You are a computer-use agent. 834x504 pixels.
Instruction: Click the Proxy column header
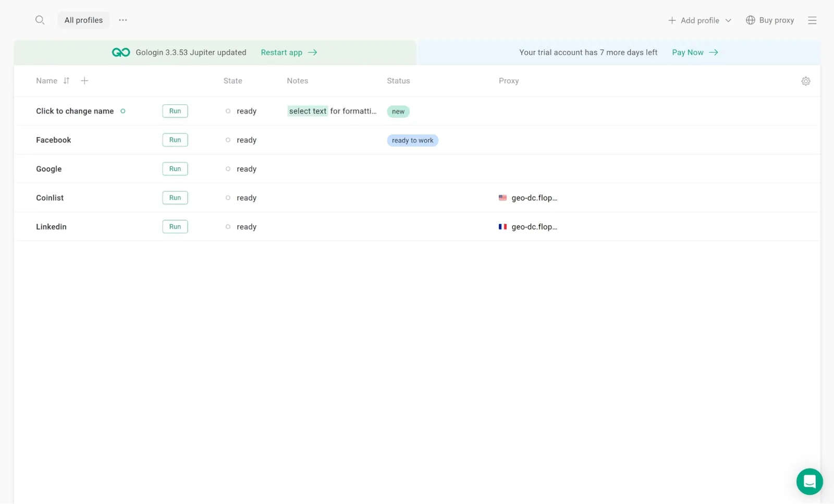[x=508, y=81]
